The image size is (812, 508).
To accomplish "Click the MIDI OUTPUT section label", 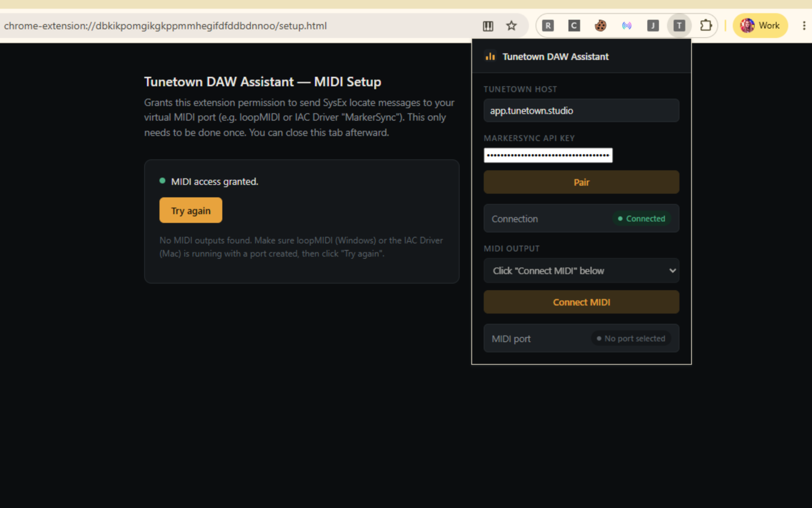I will point(512,249).
